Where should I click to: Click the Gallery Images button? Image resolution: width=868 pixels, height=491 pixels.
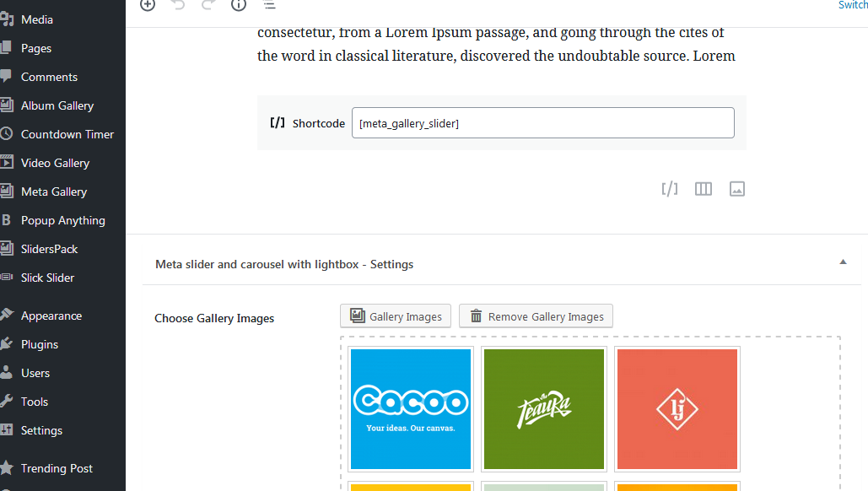click(x=396, y=316)
